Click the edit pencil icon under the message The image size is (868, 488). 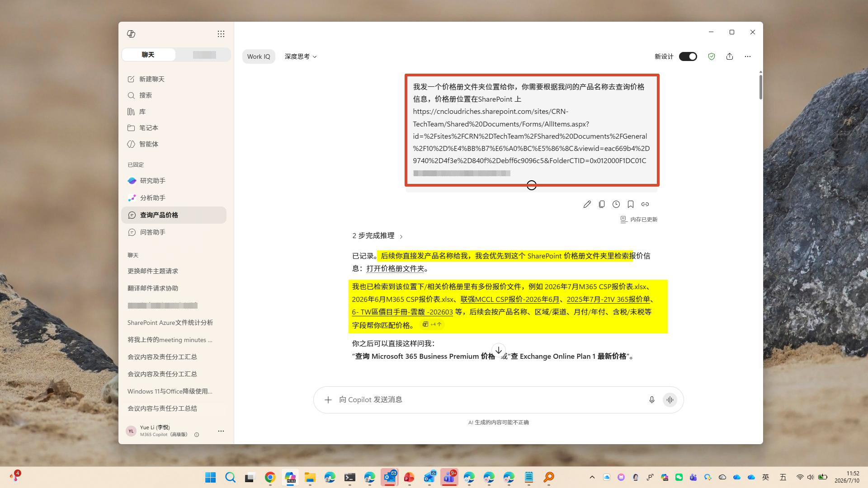point(587,204)
